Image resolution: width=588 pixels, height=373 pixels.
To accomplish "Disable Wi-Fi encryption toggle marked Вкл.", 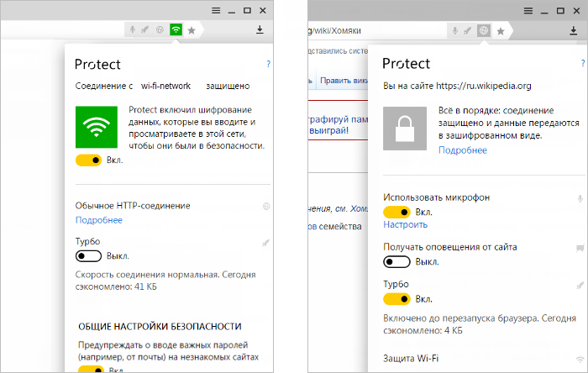I will [88, 160].
